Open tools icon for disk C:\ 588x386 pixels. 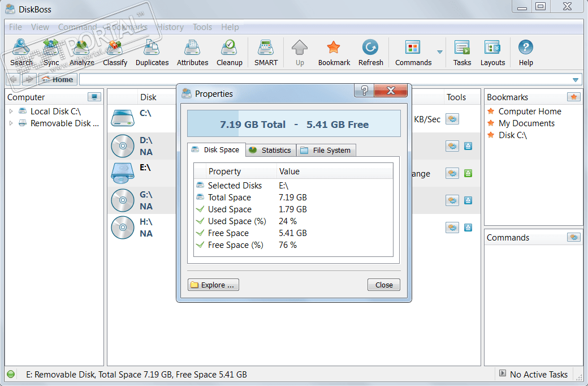(x=452, y=119)
